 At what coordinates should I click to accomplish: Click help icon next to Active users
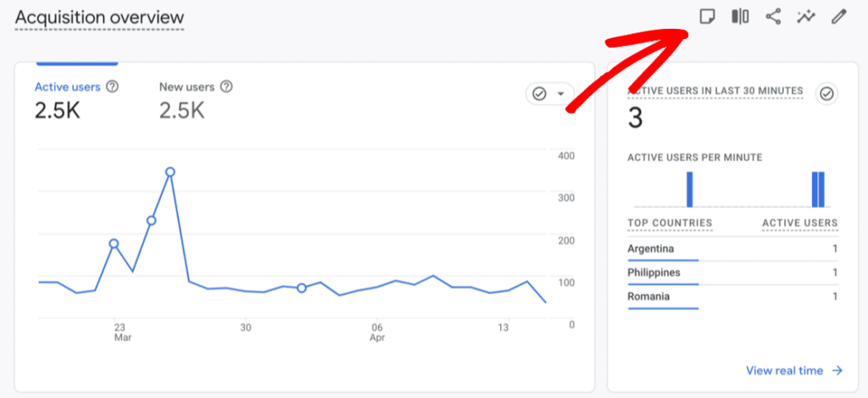tap(112, 87)
